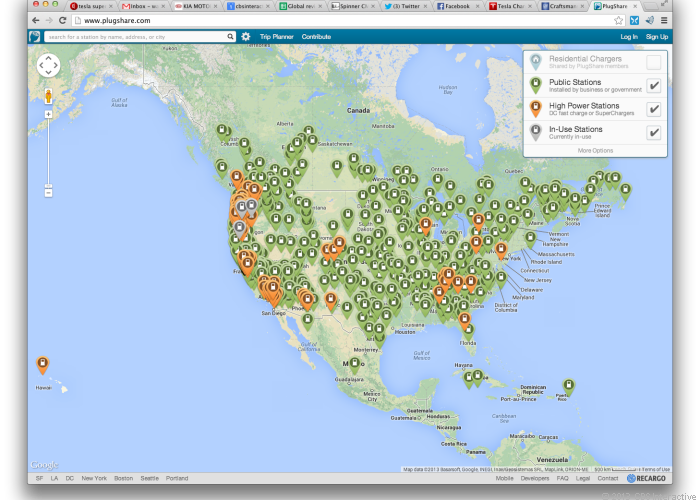The height and width of the screenshot is (500, 700).
Task: Zoom in with the plus map button
Action: click(48, 114)
